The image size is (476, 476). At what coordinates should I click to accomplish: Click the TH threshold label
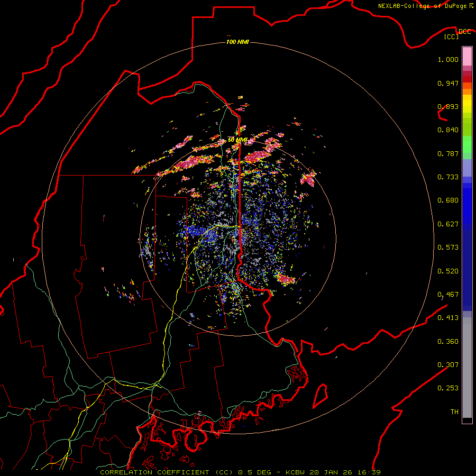[454, 412]
